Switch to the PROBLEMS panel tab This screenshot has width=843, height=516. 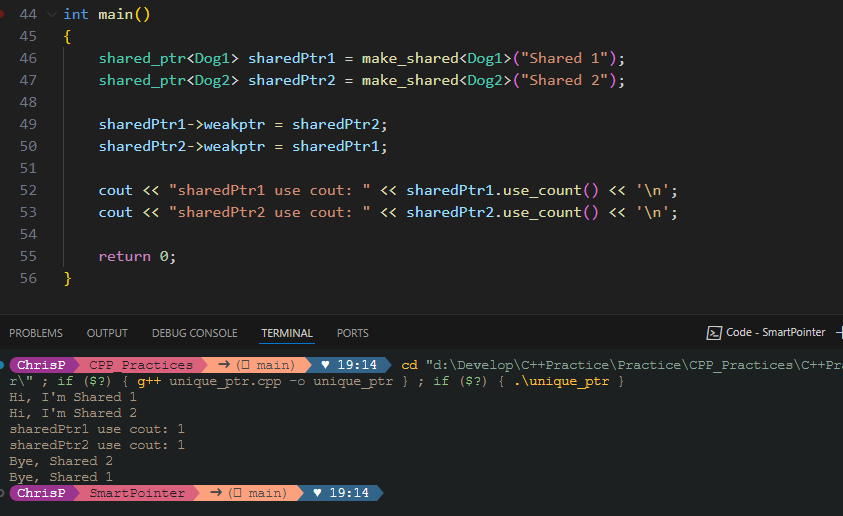[35, 333]
